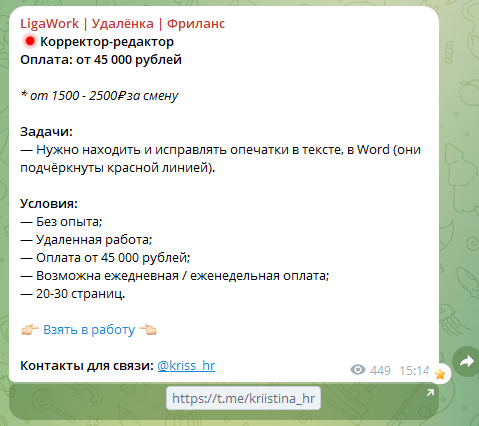Click the ежедневная / еженедельная оплата line

point(175,276)
